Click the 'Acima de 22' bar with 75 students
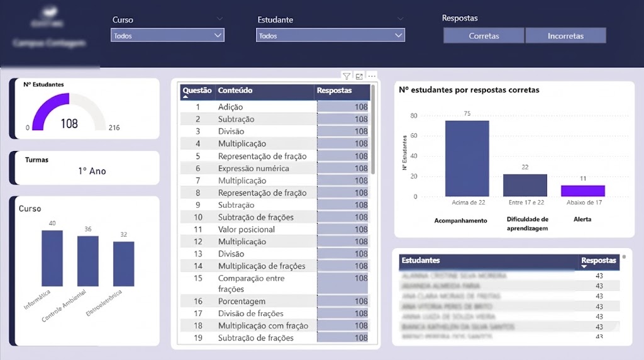This screenshot has width=644, height=360. pyautogui.click(x=467, y=158)
